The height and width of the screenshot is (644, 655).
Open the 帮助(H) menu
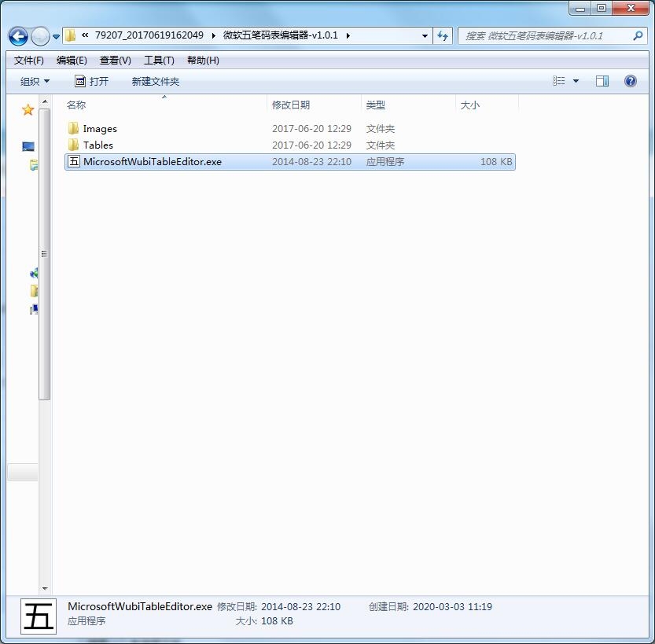203,61
